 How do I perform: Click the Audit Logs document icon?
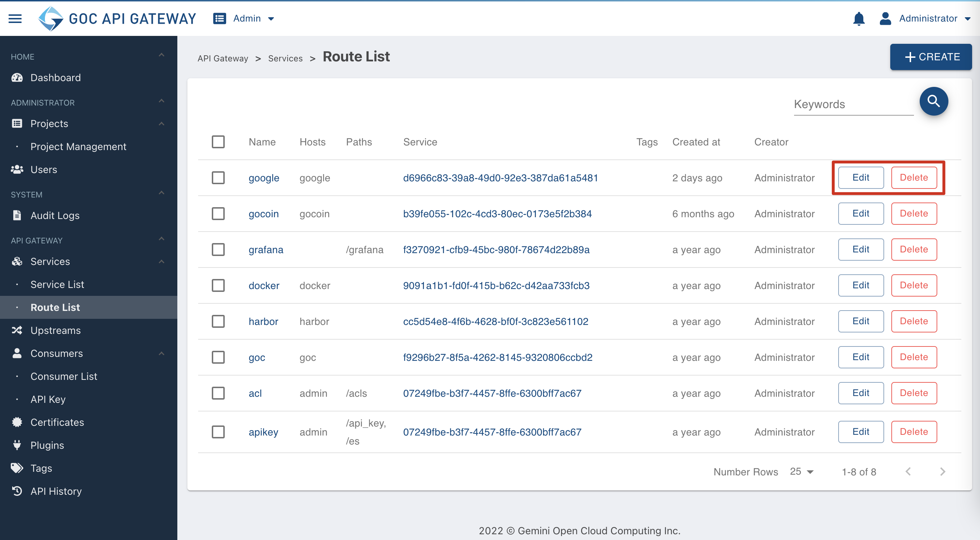click(x=17, y=215)
